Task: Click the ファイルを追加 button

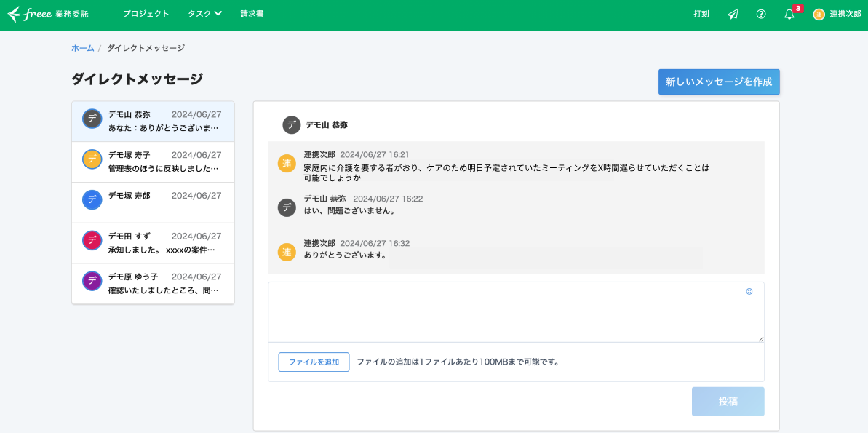Action: point(314,362)
